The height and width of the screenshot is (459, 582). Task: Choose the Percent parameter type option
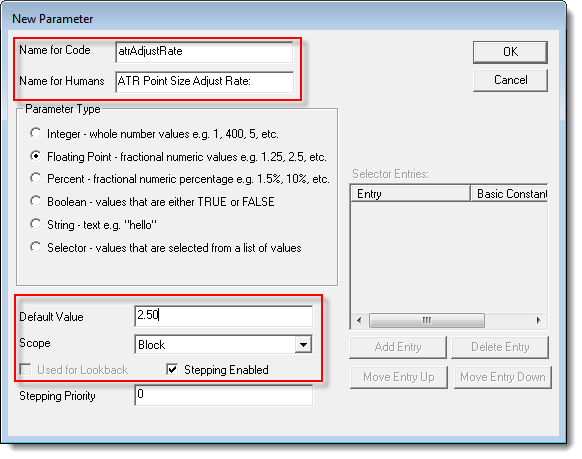[x=36, y=178]
